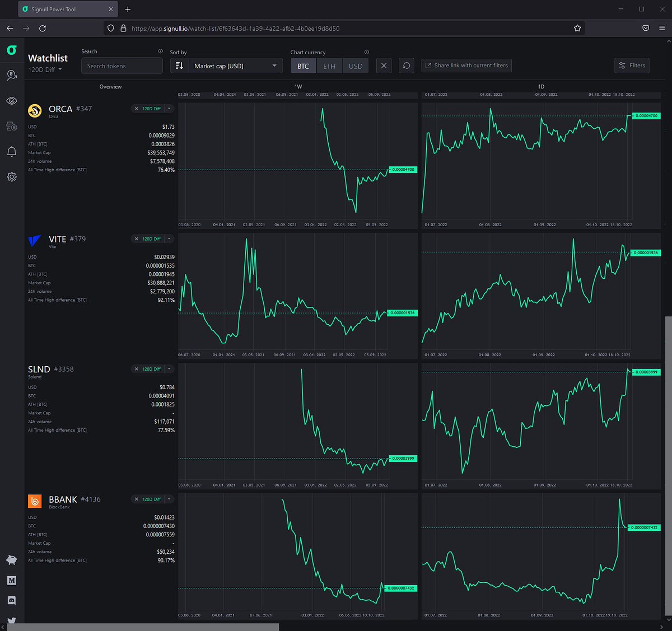Go back with browser back arrow
The width and height of the screenshot is (672, 631).
point(10,28)
